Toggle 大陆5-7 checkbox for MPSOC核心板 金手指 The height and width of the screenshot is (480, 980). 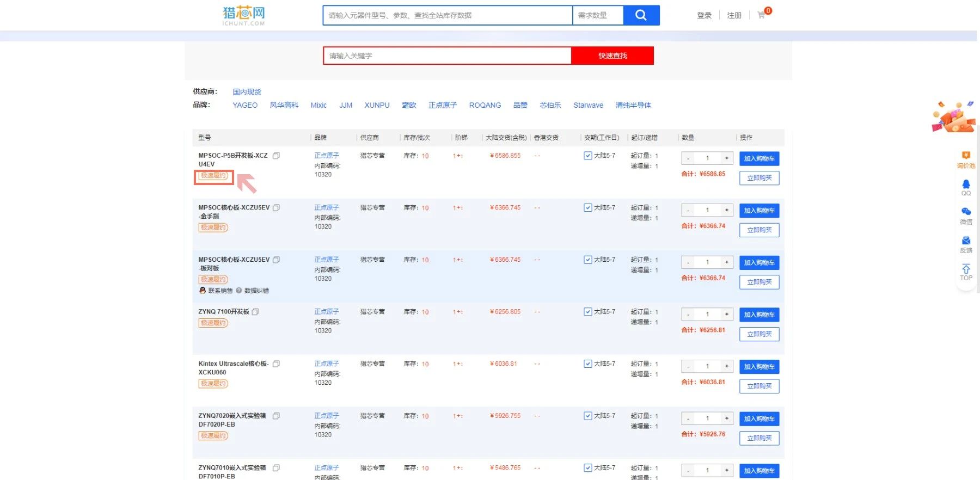click(x=587, y=208)
